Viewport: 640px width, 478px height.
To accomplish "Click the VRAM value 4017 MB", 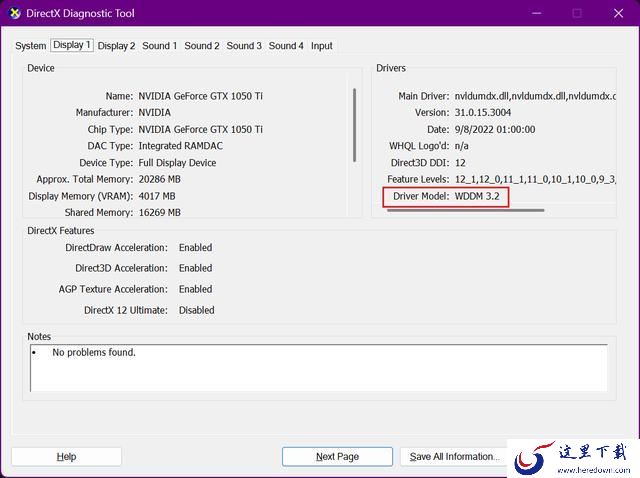I will pos(157,196).
